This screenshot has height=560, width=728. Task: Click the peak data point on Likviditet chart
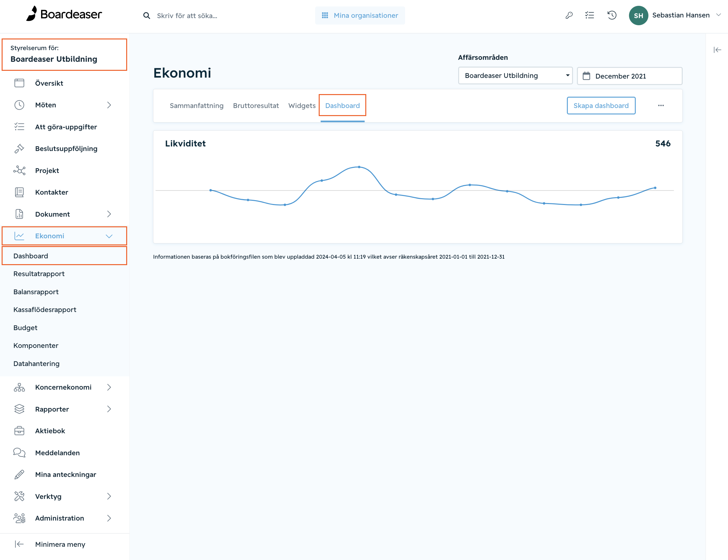pos(359,167)
